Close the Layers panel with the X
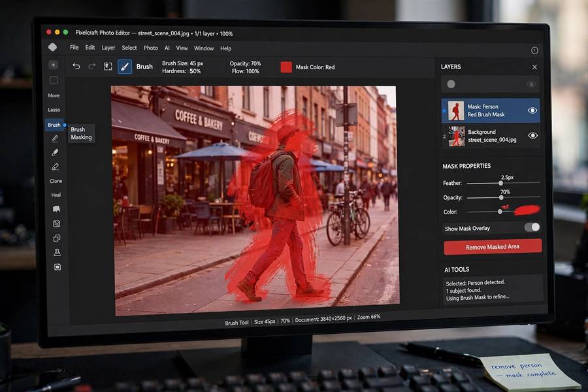Image resolution: width=588 pixels, height=392 pixels. [x=534, y=67]
